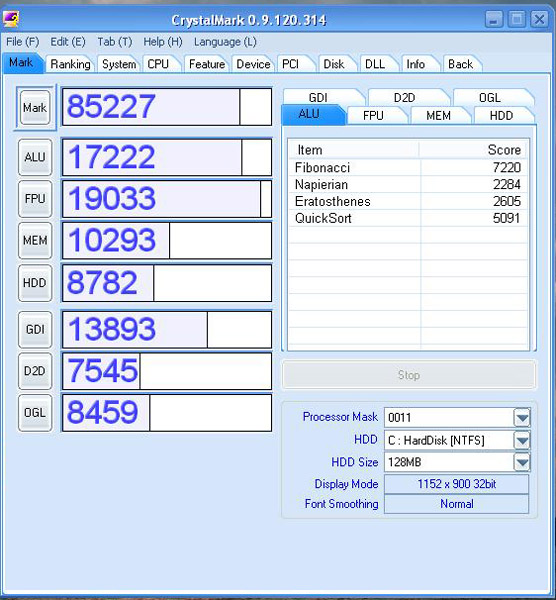
Task: Open the HDD drive selection dropdown
Action: click(522, 440)
